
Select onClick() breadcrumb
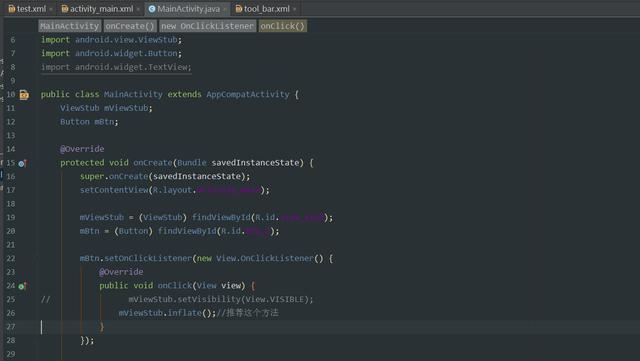point(282,26)
